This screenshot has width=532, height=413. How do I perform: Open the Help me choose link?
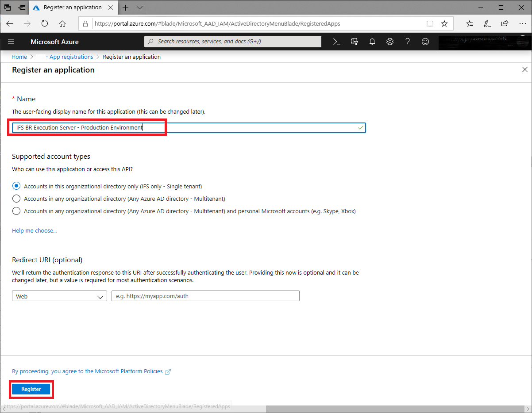(35, 230)
